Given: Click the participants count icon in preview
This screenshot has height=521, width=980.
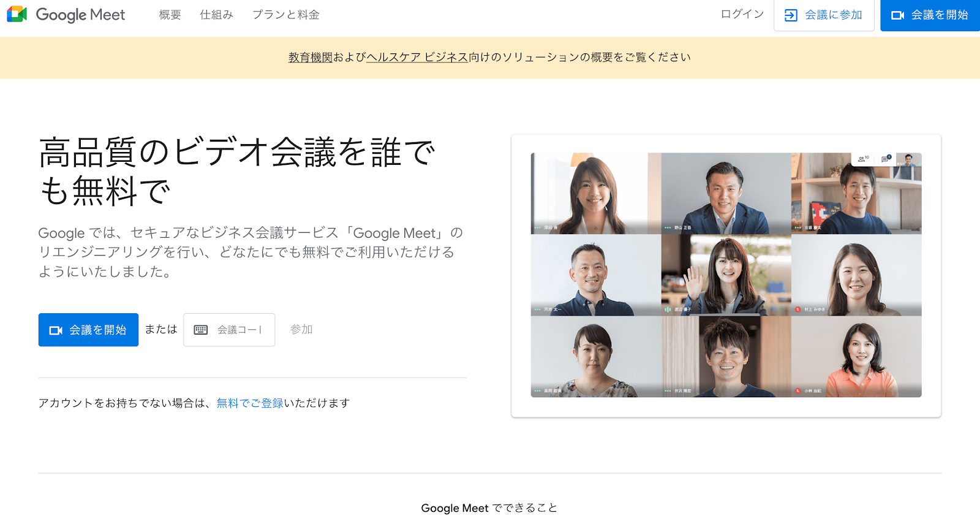Looking at the screenshot, I should point(863,159).
